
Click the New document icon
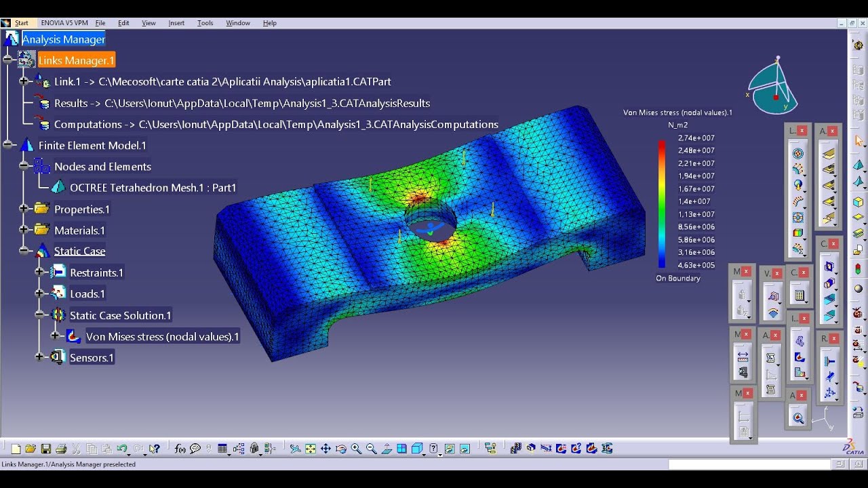tap(16, 449)
